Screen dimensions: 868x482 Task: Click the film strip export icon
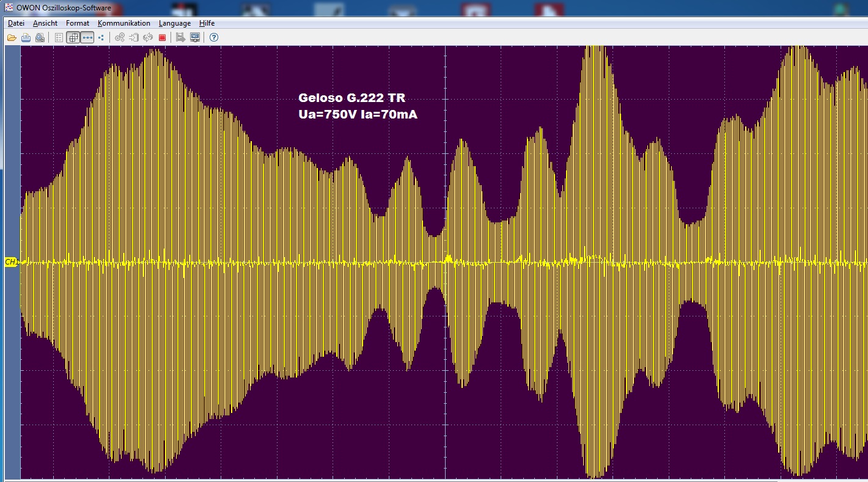pyautogui.click(x=180, y=38)
